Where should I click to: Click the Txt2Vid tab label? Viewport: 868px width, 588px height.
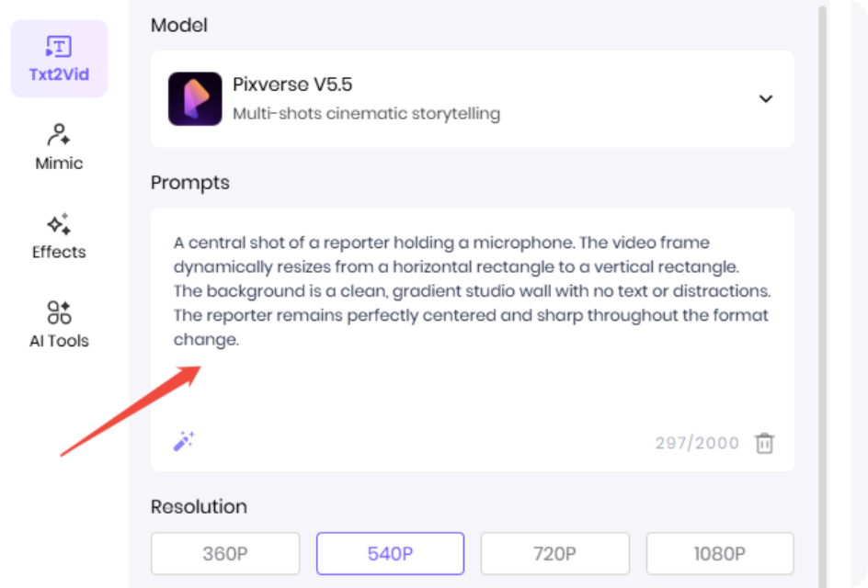pos(59,74)
